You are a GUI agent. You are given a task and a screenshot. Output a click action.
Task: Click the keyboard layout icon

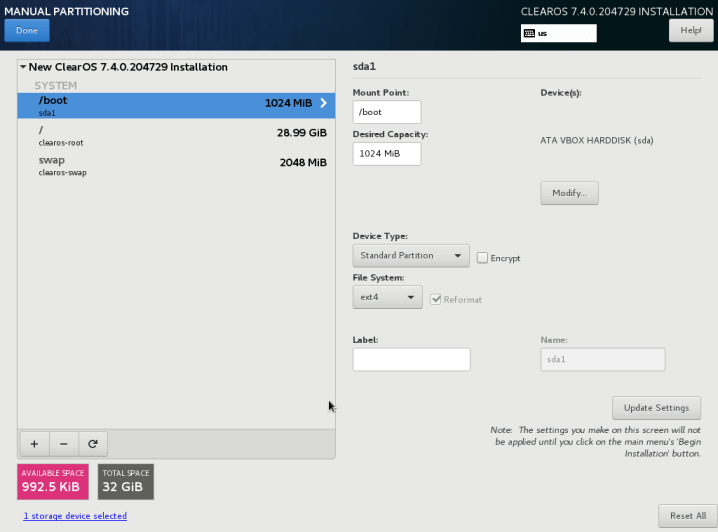coord(529,33)
